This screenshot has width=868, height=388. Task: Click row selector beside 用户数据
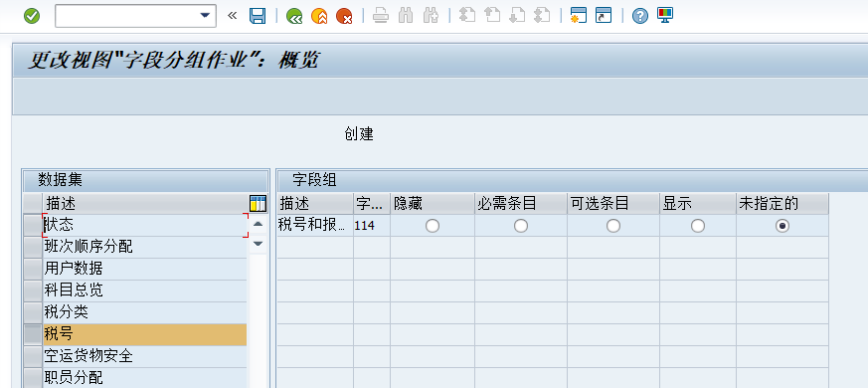33,269
